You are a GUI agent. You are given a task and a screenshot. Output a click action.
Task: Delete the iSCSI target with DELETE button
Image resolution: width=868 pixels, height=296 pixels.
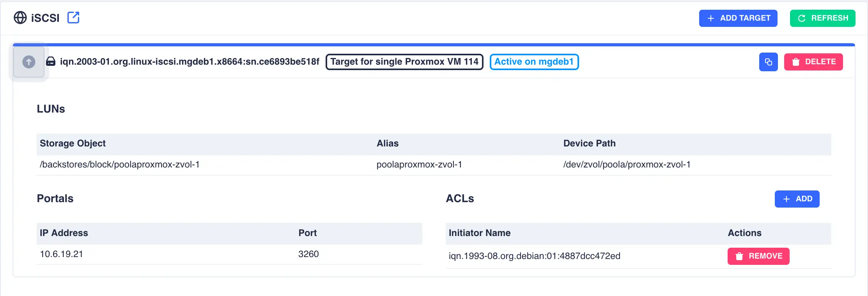click(x=813, y=62)
